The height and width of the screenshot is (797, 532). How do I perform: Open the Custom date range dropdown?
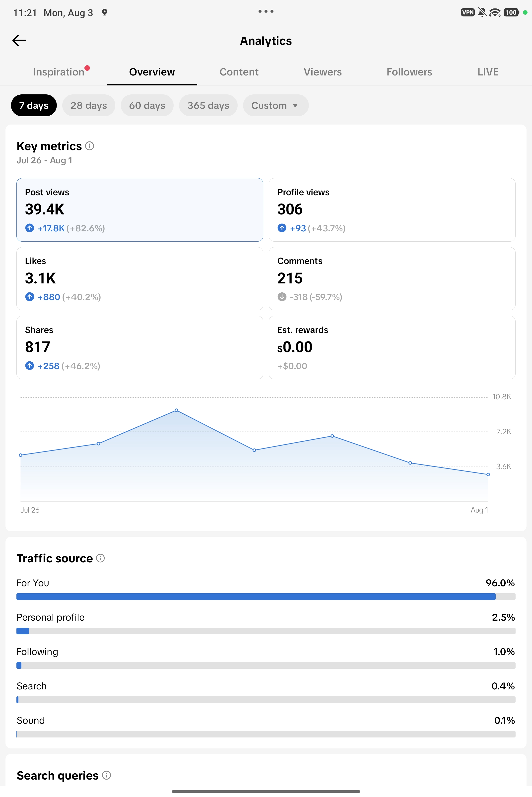[x=275, y=106]
